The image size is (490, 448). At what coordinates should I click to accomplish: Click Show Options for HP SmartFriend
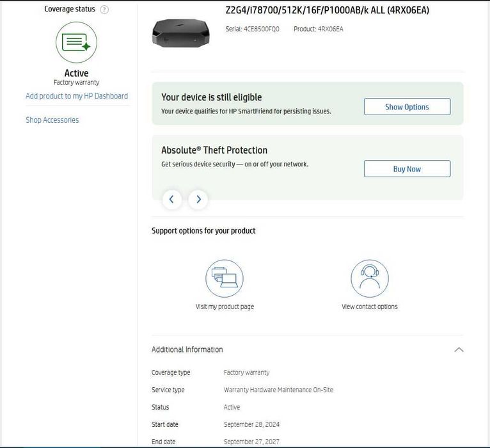pyautogui.click(x=407, y=107)
